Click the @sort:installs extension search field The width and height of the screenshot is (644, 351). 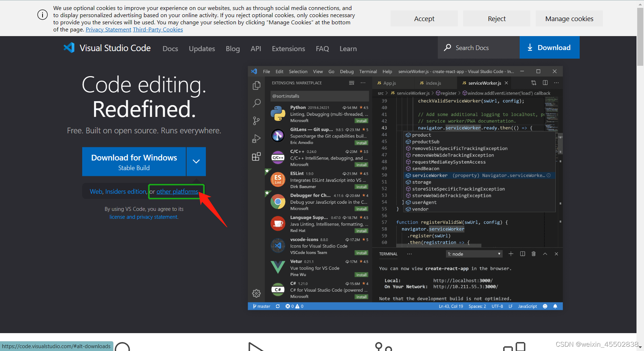tap(319, 96)
